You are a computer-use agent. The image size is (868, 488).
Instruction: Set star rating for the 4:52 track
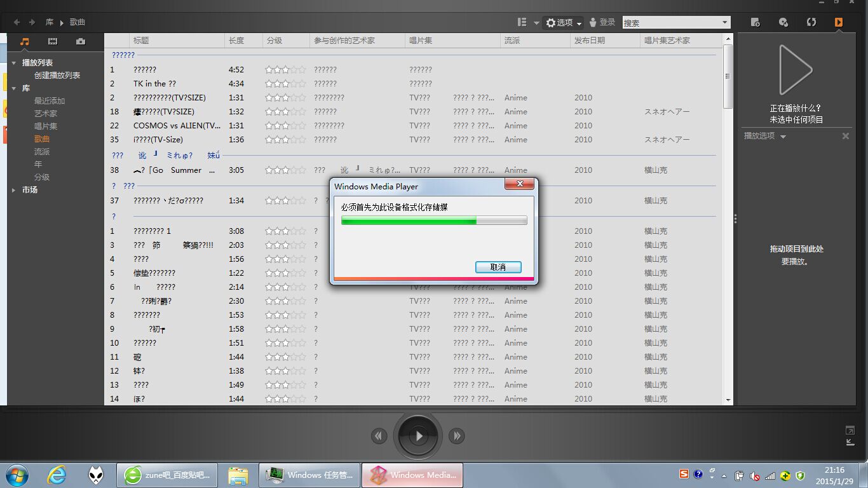[285, 70]
